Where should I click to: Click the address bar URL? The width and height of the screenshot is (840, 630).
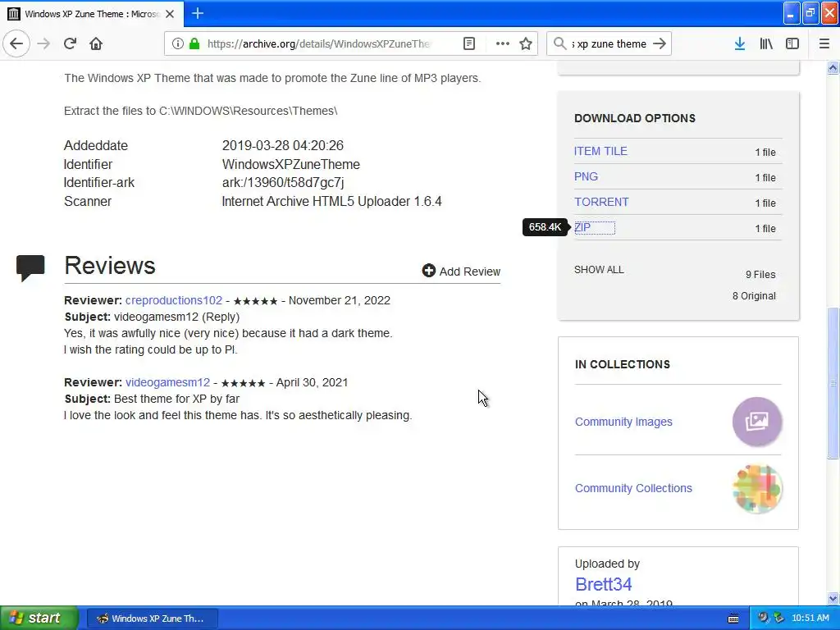318,44
